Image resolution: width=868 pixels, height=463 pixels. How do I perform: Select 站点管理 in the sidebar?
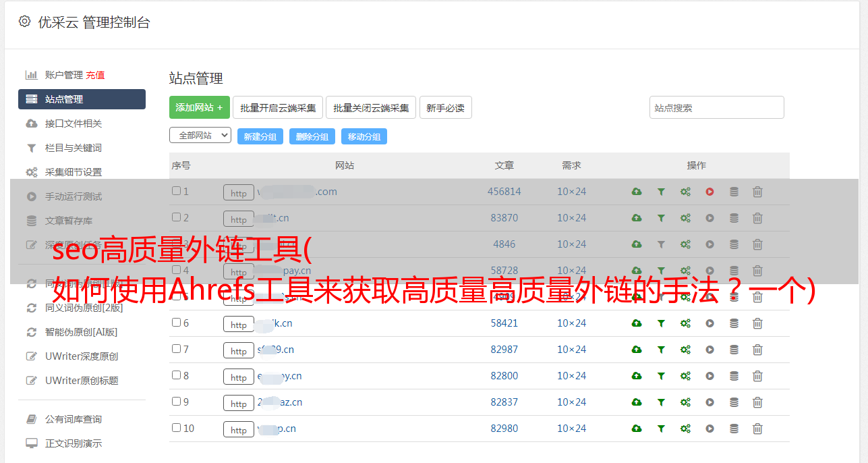(82, 99)
